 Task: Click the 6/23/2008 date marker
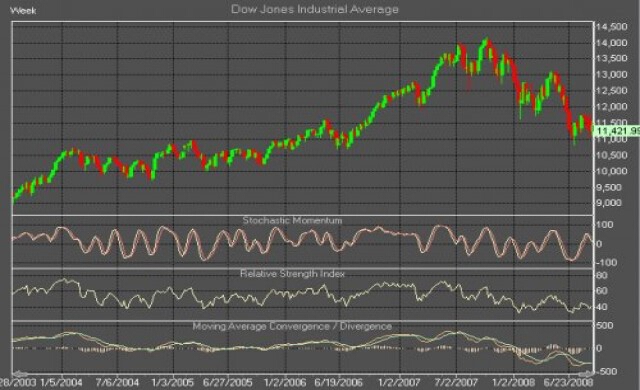point(569,383)
